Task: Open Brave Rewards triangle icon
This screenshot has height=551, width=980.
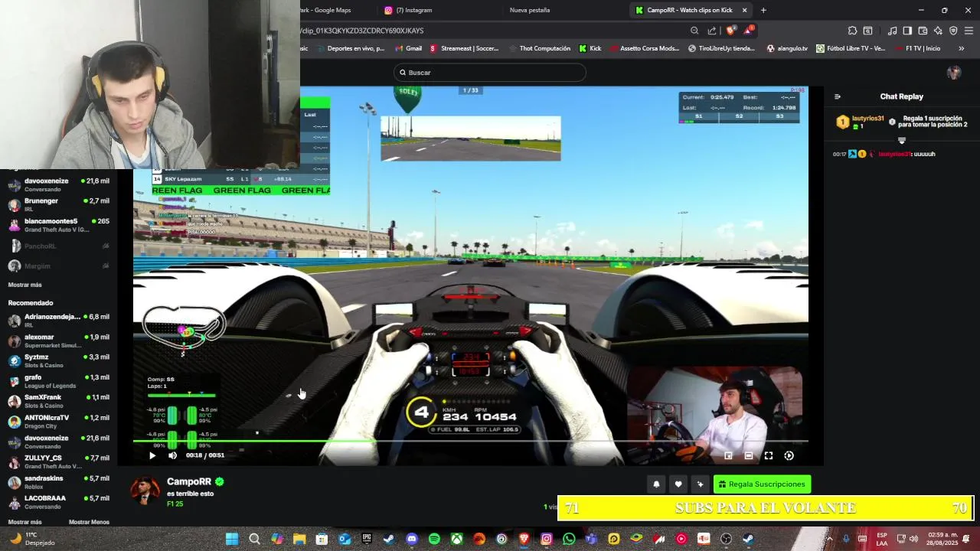Action: tap(749, 31)
